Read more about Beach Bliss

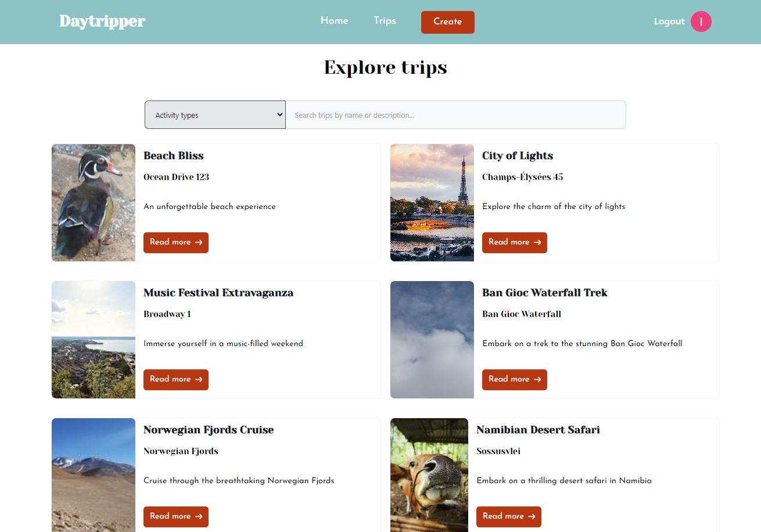(175, 242)
